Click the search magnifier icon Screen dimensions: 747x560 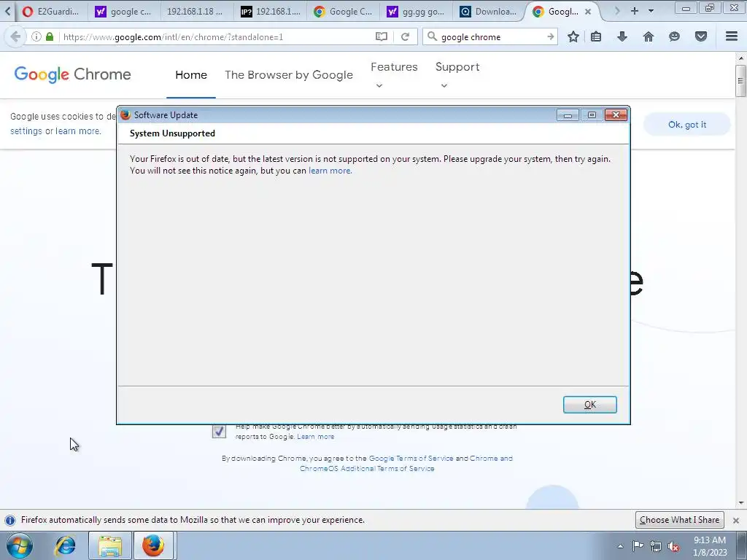pos(432,36)
